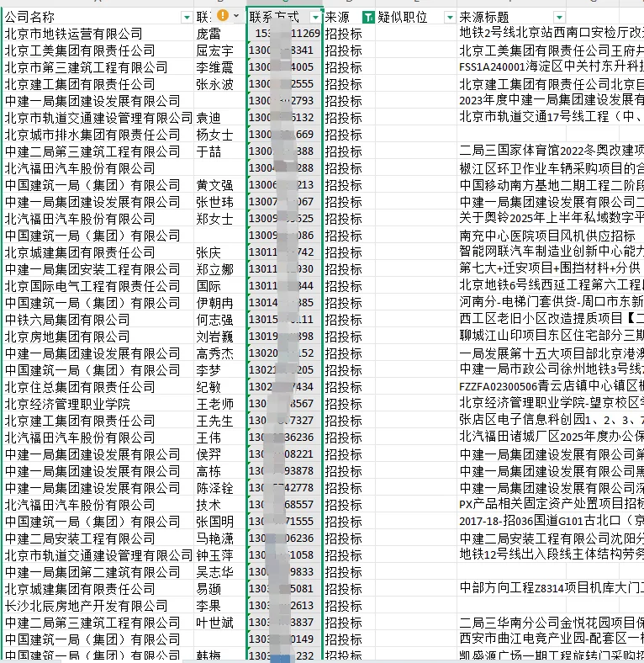Select cell 北京工美集团有限责任公司 in company column

point(98,50)
